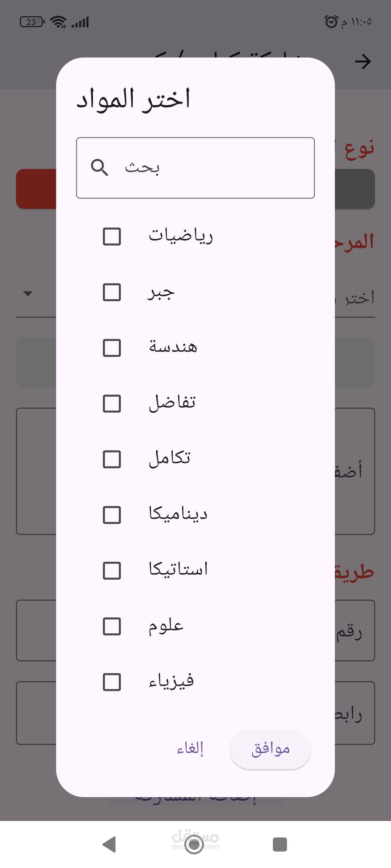391x868 pixels.
Task: Tick the فيزياء checkbox
Action: pos(112,682)
